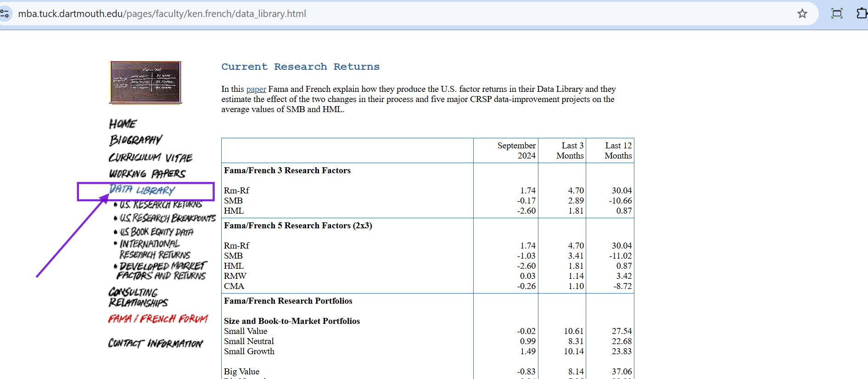
Task: Open U.S. Research Breakpoints sublink
Action: tap(167, 218)
